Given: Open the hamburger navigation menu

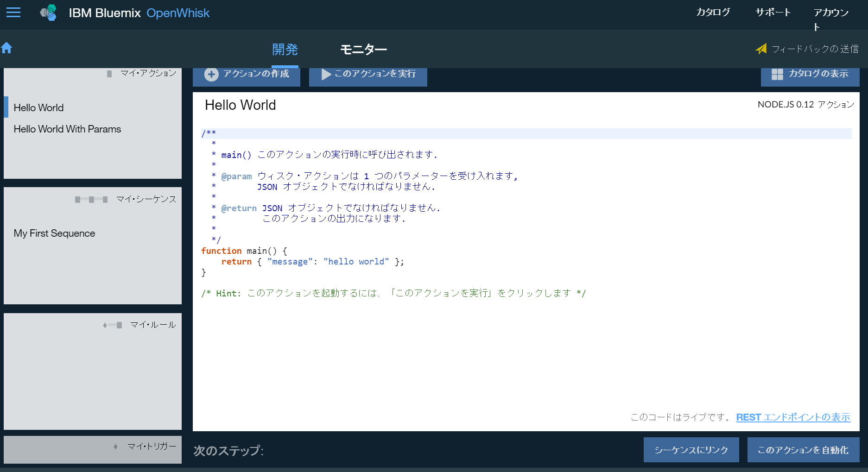Looking at the screenshot, I should click(x=13, y=13).
